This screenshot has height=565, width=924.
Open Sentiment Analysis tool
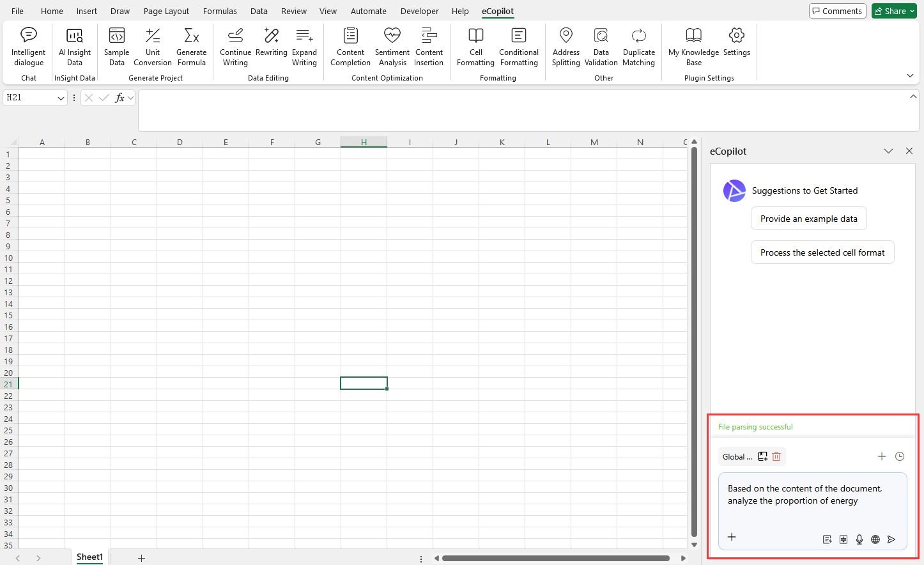coord(392,47)
